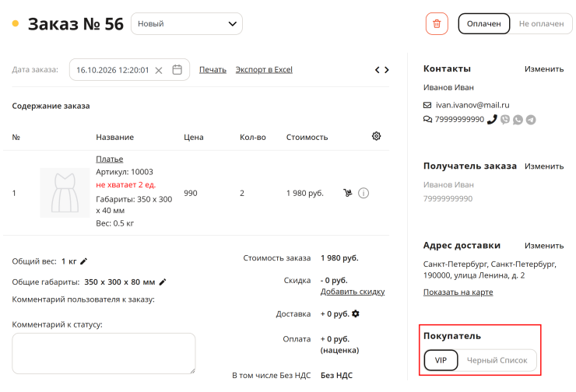Screen dimensions: 576x392
Task: Click не хватает 2 ед. warning
Action: coord(125,184)
